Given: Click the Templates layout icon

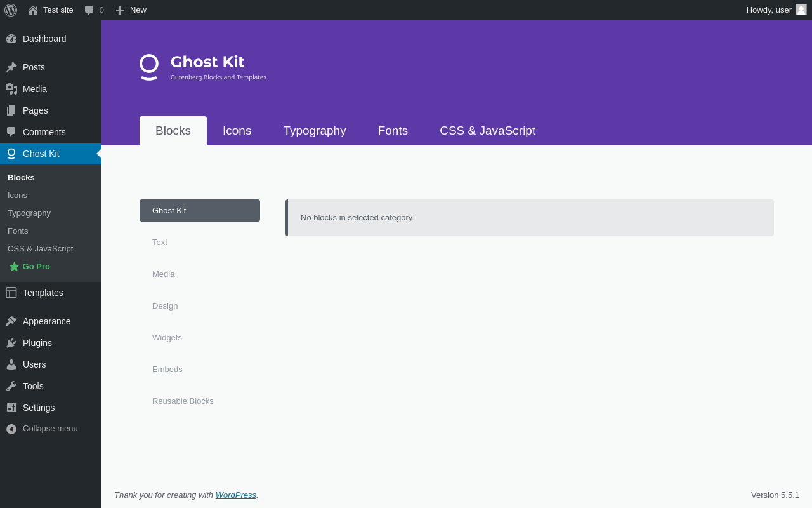Looking at the screenshot, I should (11, 293).
